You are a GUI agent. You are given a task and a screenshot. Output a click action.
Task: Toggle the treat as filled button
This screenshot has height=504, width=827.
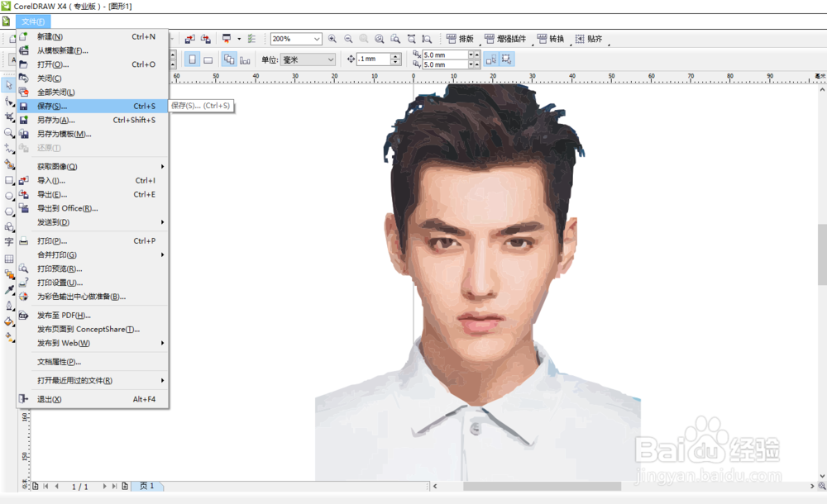click(x=507, y=59)
